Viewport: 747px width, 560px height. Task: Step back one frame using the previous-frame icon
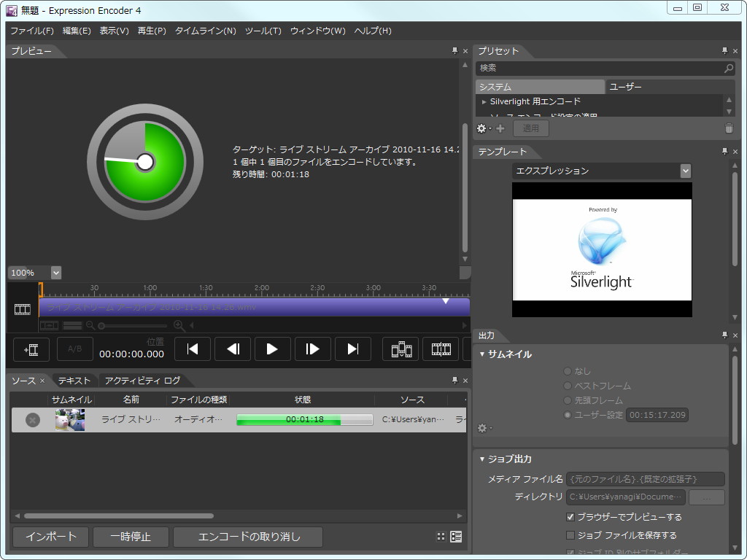tap(232, 349)
